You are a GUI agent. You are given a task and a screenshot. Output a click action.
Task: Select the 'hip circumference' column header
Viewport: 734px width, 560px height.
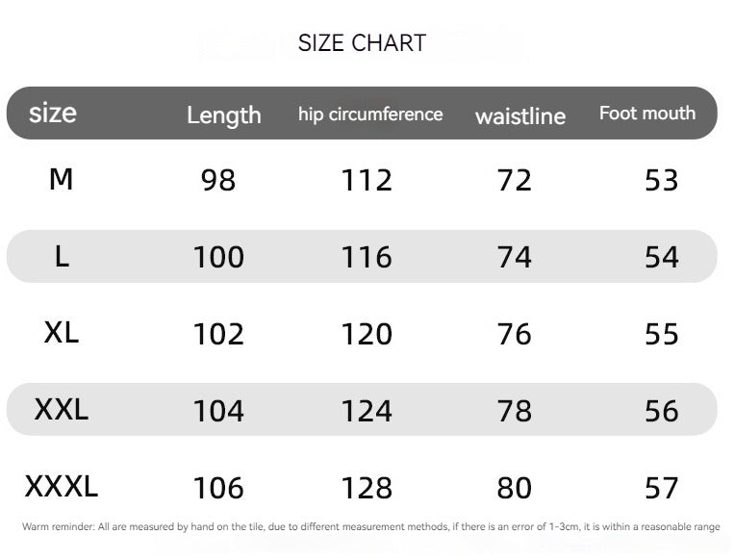pyautogui.click(x=370, y=115)
